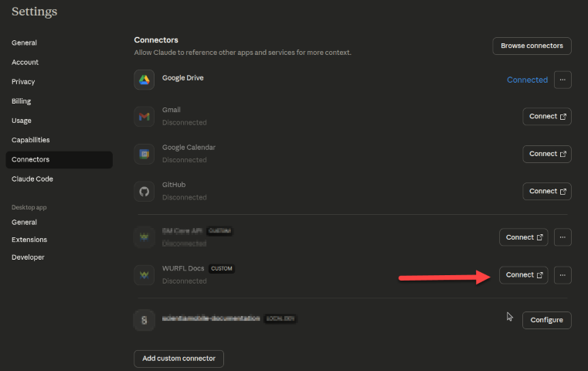Viewport: 588px width, 371px height.
Task: Click the Configure button
Action: click(x=547, y=320)
